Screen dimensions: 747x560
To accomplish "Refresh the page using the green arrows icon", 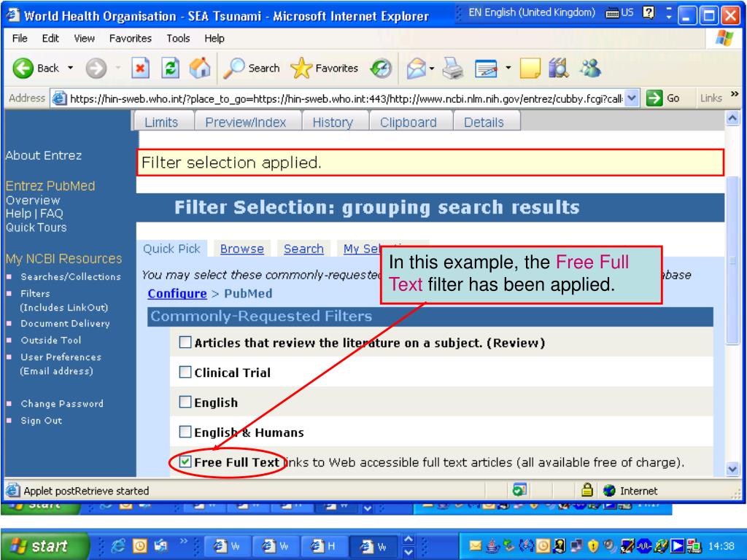I will point(170,68).
